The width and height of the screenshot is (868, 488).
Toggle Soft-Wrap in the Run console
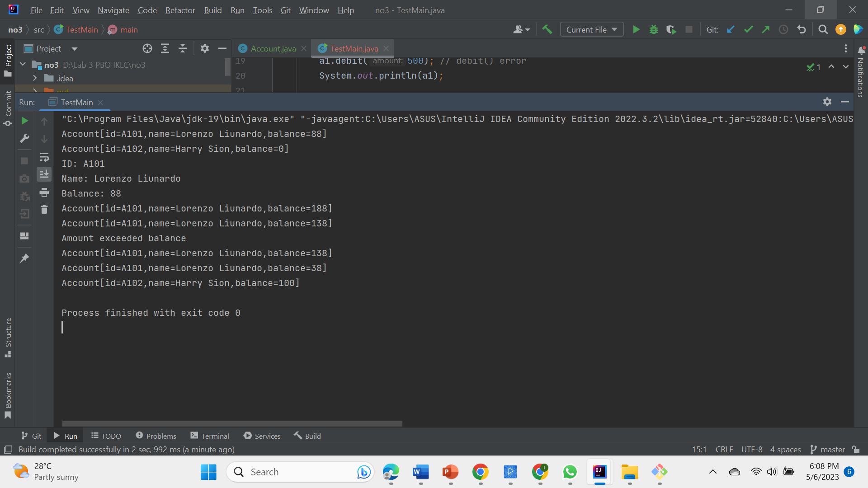tap(44, 157)
